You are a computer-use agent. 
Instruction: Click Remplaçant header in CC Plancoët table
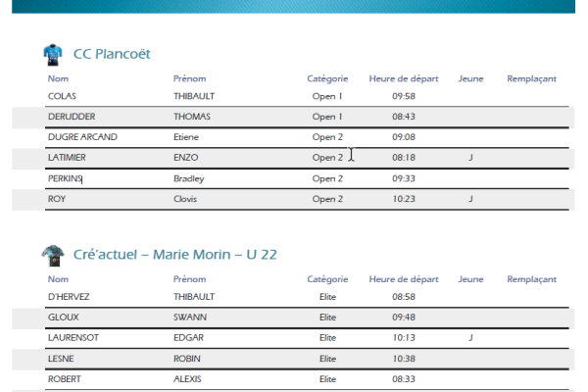(x=531, y=79)
